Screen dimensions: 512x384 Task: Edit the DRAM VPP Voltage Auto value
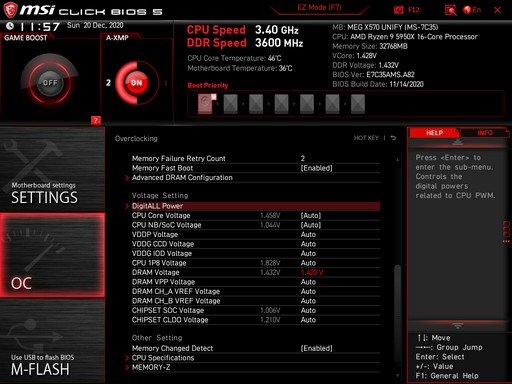point(308,282)
